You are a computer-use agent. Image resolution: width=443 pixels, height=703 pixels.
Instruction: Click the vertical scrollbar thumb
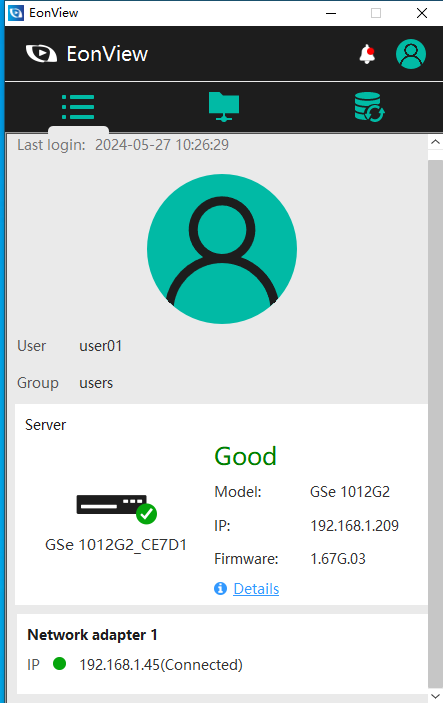click(435, 423)
